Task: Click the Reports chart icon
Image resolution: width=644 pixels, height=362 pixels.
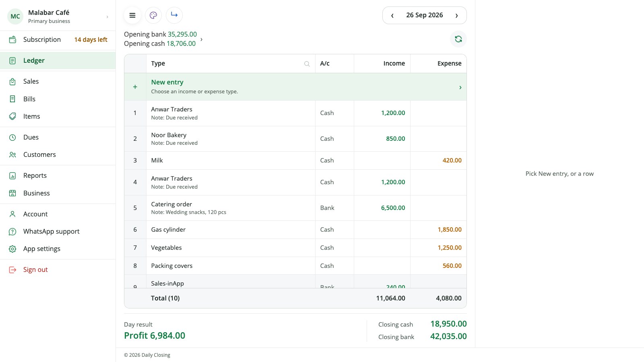Action: point(12,175)
